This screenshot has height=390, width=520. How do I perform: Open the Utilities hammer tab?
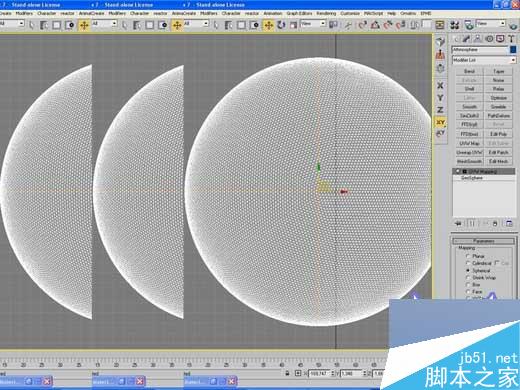pyautogui.click(x=511, y=39)
